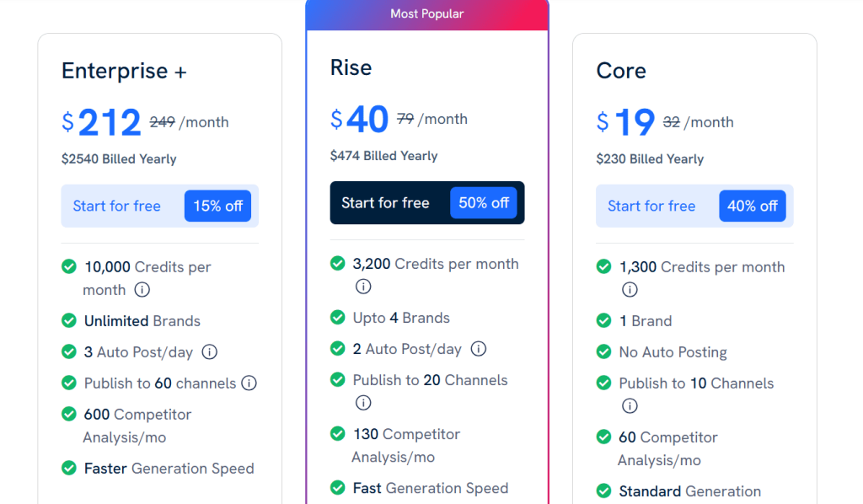Viewport: 863px width, 504px height.
Task: Click info icon beside Enterprise 10,000 Credits
Action: click(x=142, y=290)
